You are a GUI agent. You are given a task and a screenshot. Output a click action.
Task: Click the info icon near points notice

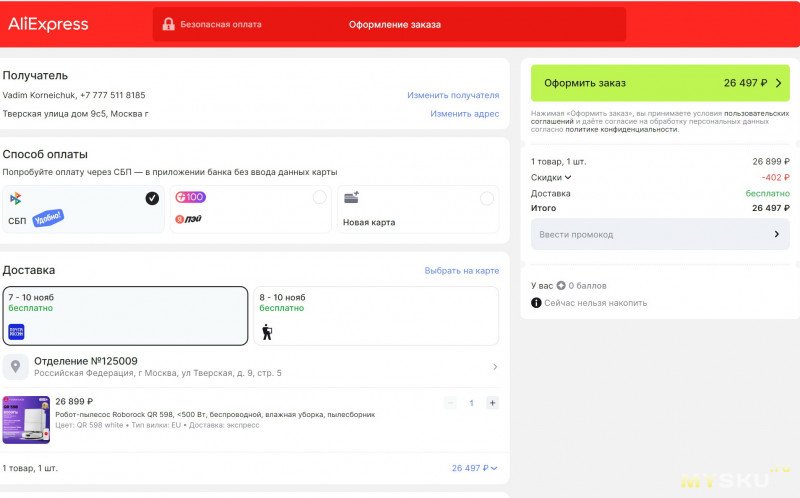[536, 303]
